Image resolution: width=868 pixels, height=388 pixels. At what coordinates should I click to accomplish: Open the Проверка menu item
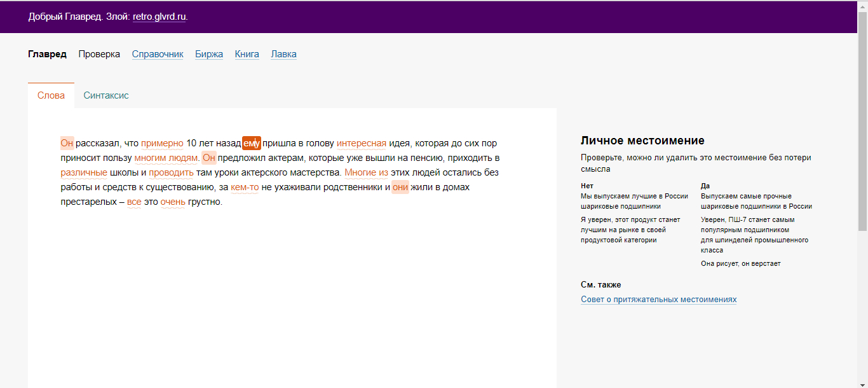click(99, 54)
